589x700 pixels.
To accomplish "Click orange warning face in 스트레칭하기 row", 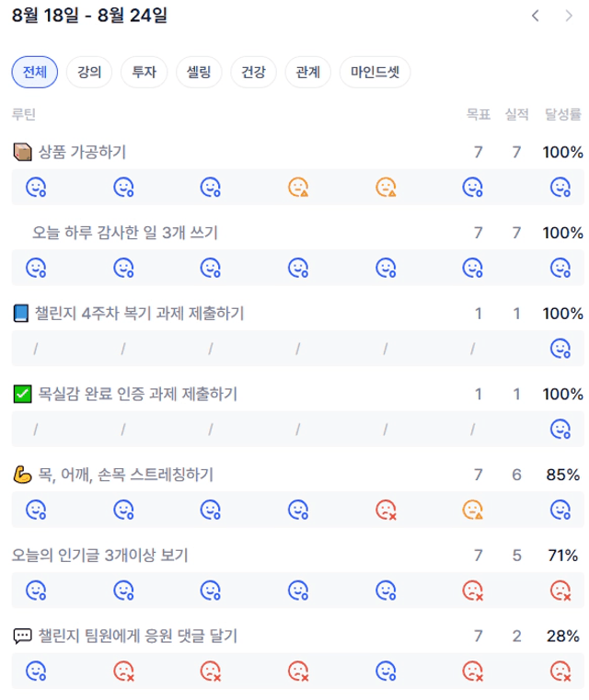I will coord(472,510).
